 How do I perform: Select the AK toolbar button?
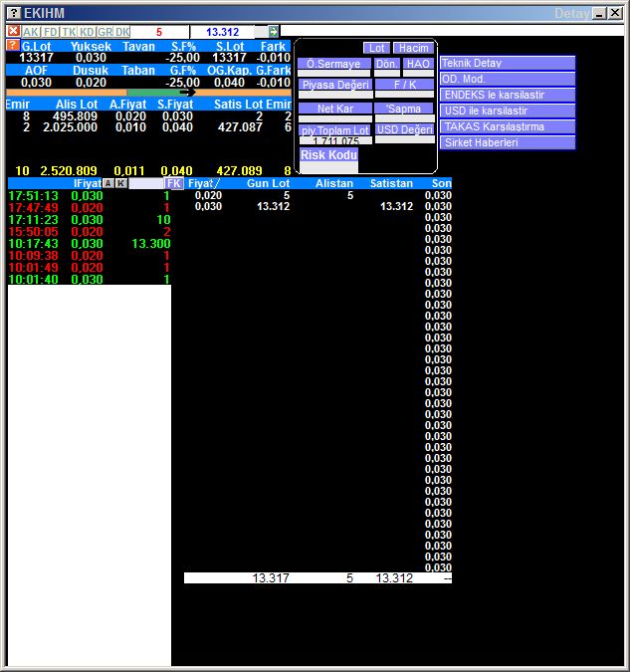coord(31,32)
